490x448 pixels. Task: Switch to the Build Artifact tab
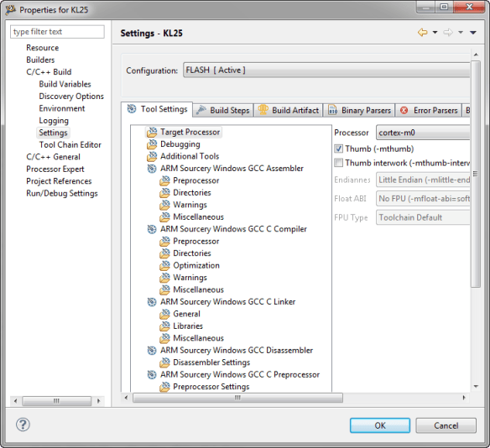(288, 111)
